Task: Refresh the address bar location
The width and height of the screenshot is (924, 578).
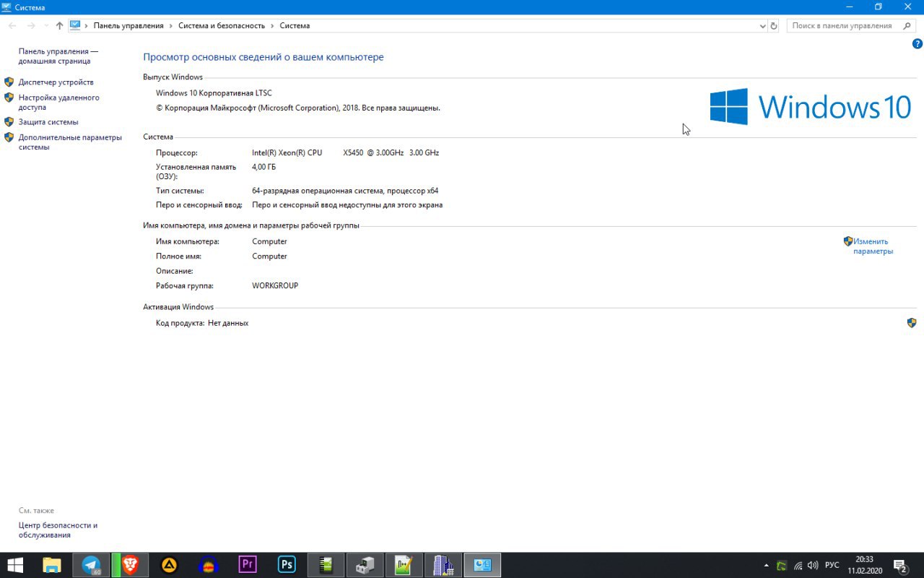Action: click(774, 25)
